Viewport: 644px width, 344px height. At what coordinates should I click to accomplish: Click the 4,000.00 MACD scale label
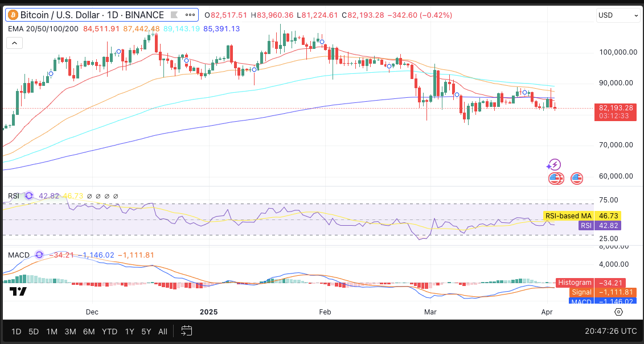pos(614,264)
